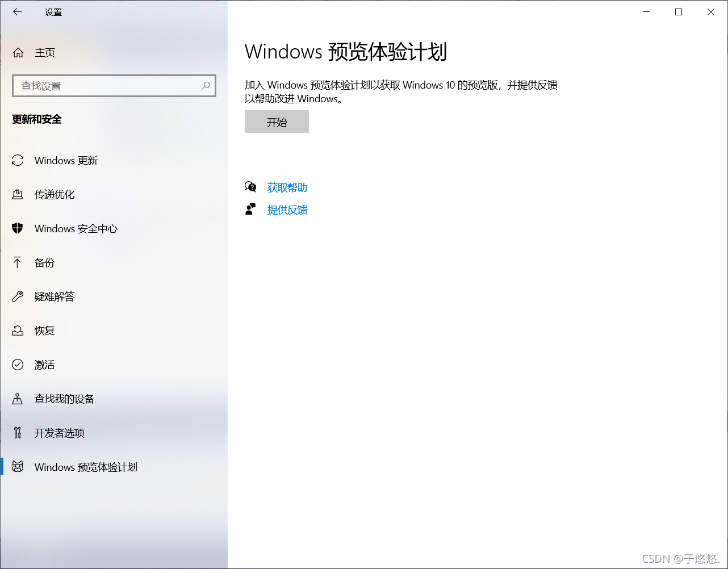The width and height of the screenshot is (728, 569).
Task: Maximize the 设置 window
Action: point(679,12)
